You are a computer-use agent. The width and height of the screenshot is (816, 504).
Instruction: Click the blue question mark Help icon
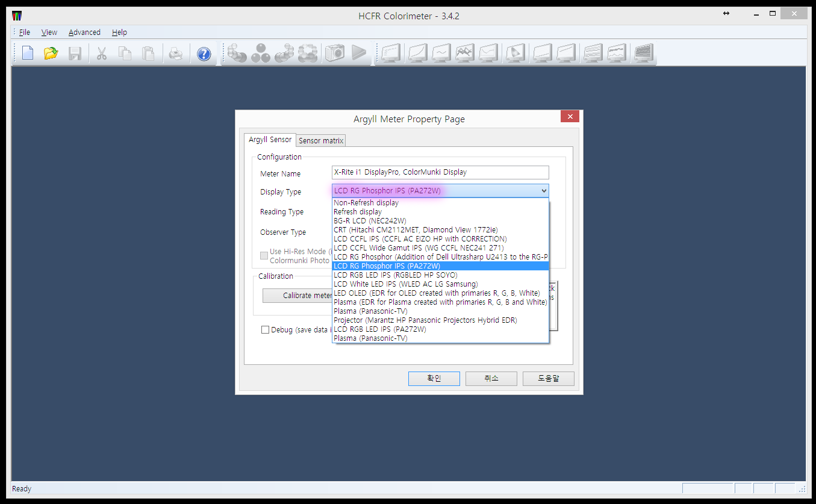coord(204,54)
